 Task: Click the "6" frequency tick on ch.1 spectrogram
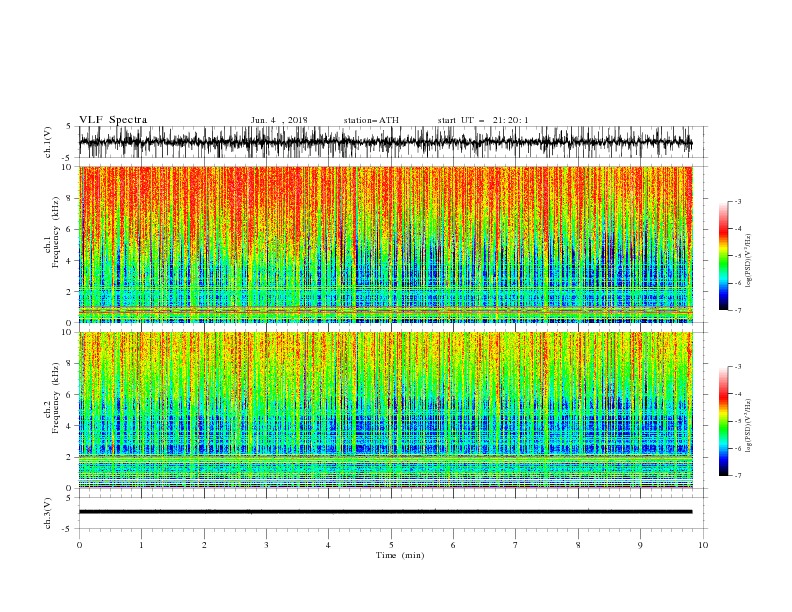coord(70,229)
